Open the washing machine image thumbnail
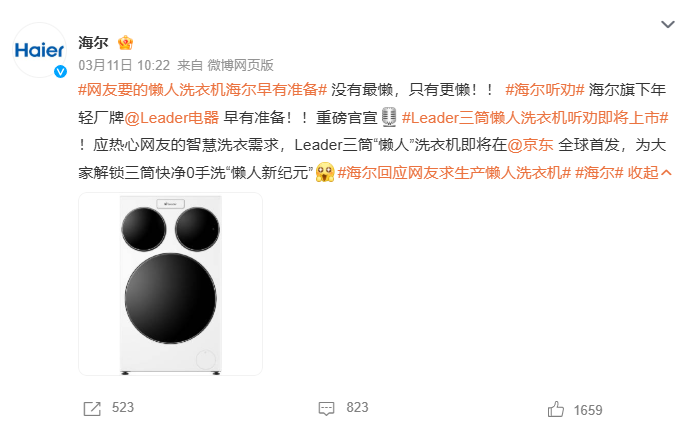692x427 pixels. tap(170, 284)
